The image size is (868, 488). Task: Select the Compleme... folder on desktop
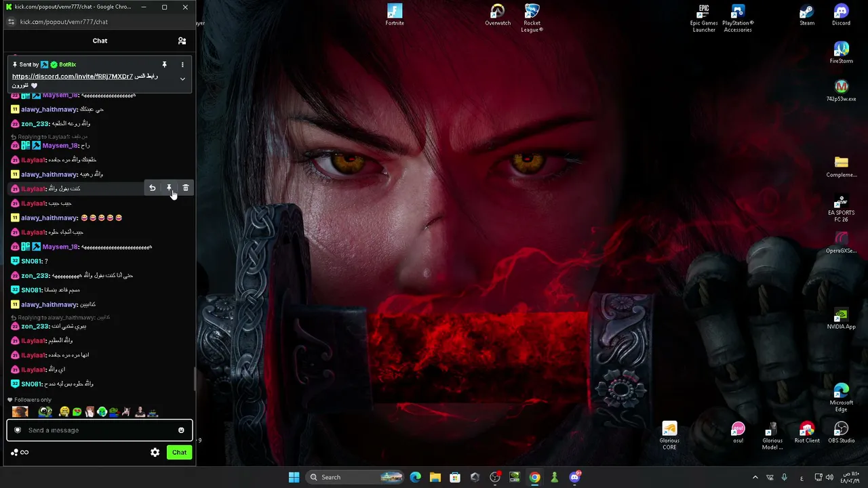point(842,167)
